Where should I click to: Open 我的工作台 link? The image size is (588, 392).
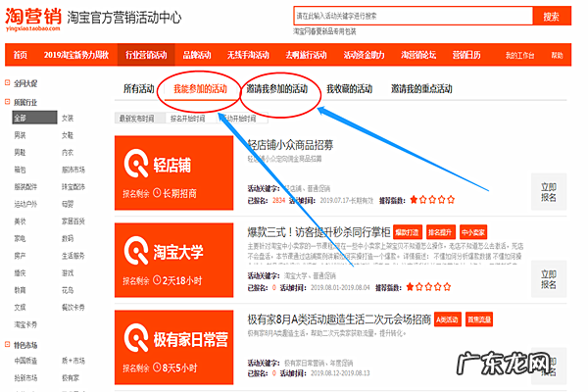coord(519,56)
